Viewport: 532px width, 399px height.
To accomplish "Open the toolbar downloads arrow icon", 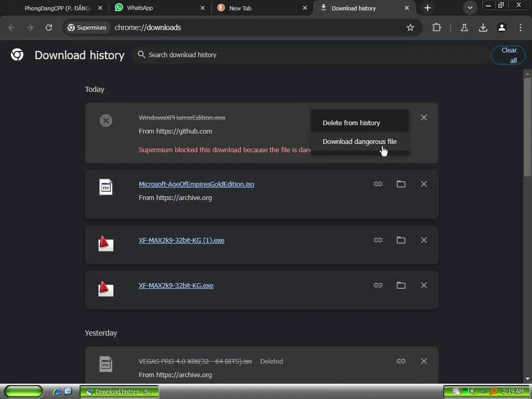I will (x=483, y=28).
